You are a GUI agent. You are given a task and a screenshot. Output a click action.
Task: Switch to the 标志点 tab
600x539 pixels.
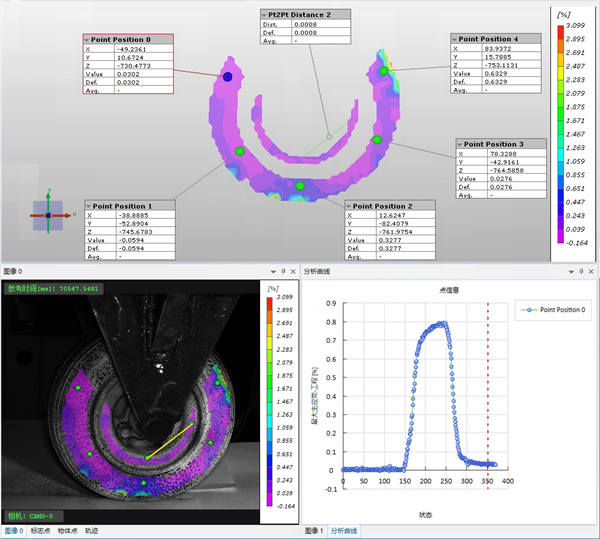tap(41, 531)
